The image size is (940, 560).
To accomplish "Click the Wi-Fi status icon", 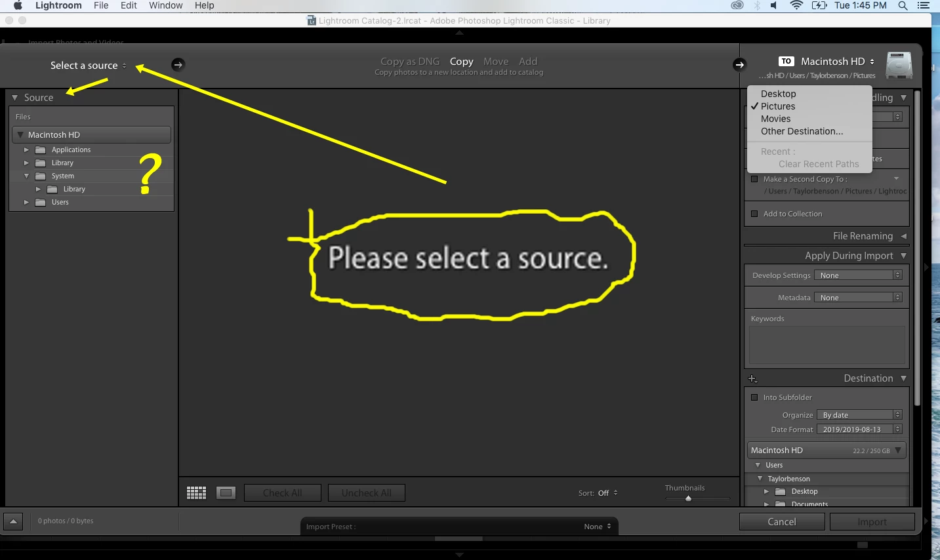I will coord(796,5).
